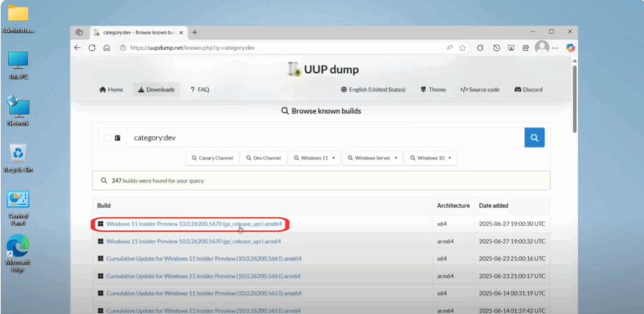
Task: Expand the Windows 11 filter dropdown
Action: [314, 158]
